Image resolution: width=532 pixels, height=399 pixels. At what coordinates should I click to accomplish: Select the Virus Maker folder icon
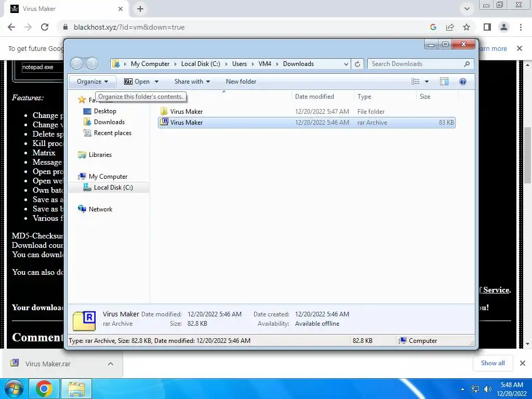point(164,111)
